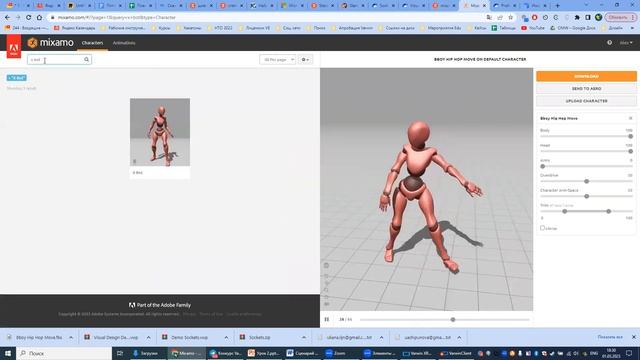Click the Windows taskbar search box
Viewport: 640px width, 360px height.
click(x=64, y=353)
